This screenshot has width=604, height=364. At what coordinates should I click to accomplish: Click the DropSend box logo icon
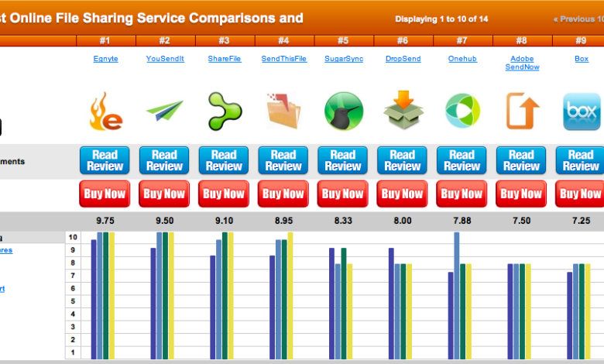403,111
